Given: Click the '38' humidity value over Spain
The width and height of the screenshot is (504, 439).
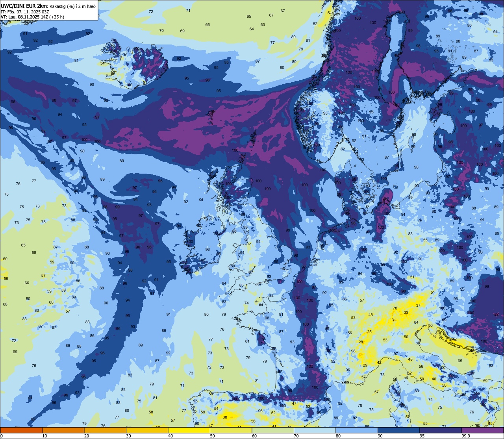Looking at the screenshot, I should pyautogui.click(x=225, y=417).
